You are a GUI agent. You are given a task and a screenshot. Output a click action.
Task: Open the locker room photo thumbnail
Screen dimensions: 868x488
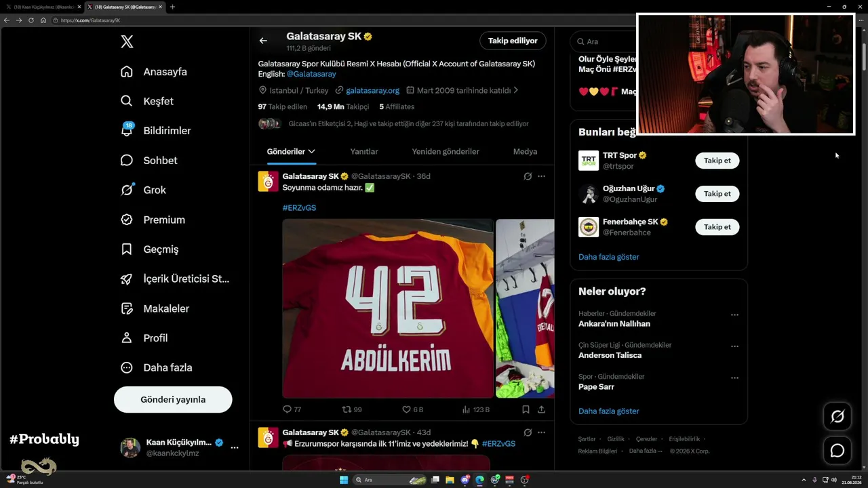click(525, 308)
